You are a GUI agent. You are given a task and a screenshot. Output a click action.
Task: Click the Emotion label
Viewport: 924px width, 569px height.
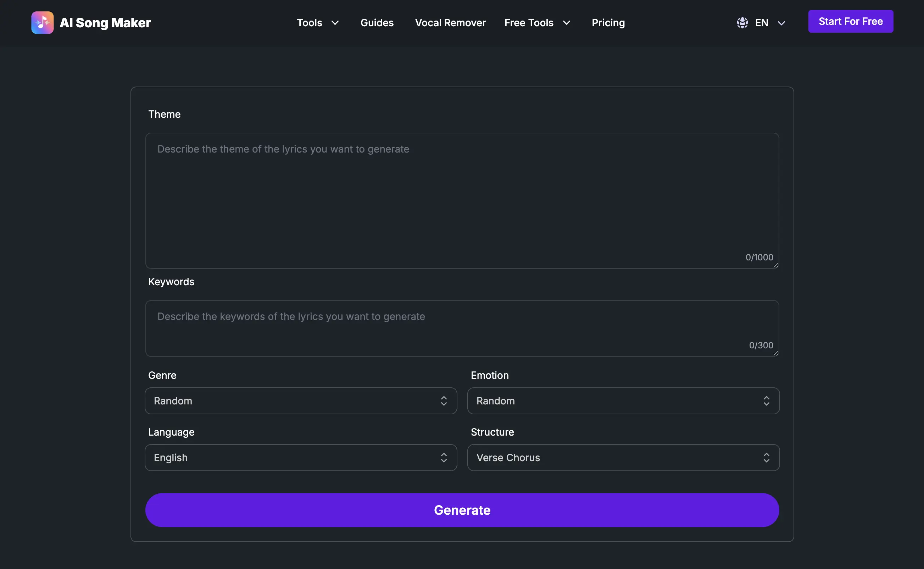tap(490, 376)
